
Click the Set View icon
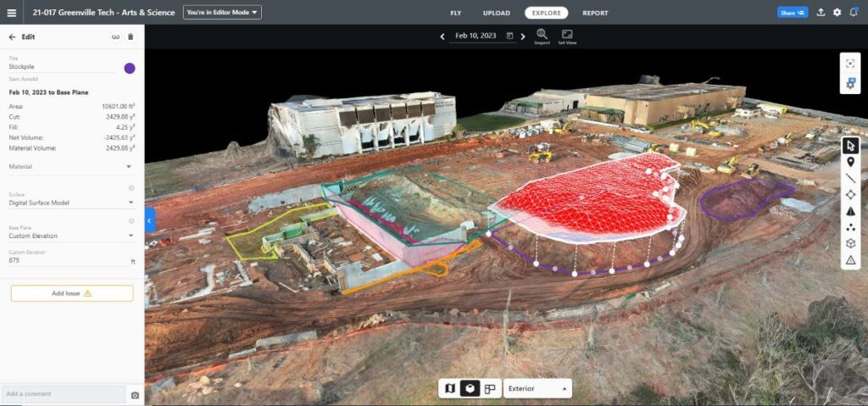tap(567, 36)
